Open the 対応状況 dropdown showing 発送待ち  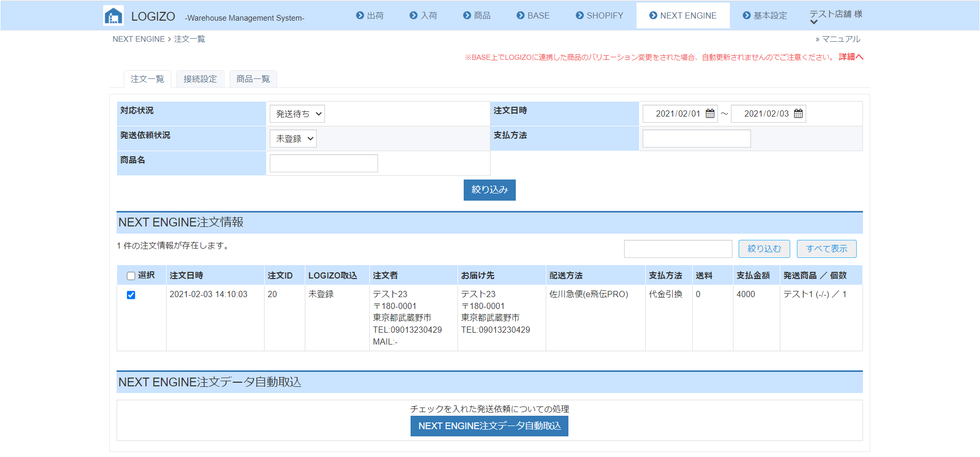297,114
